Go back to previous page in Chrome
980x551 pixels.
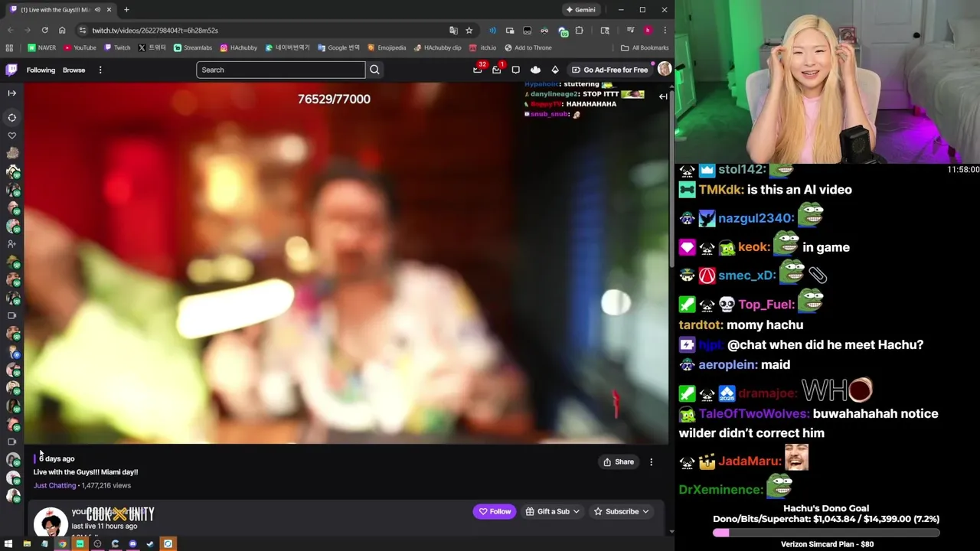(10, 30)
